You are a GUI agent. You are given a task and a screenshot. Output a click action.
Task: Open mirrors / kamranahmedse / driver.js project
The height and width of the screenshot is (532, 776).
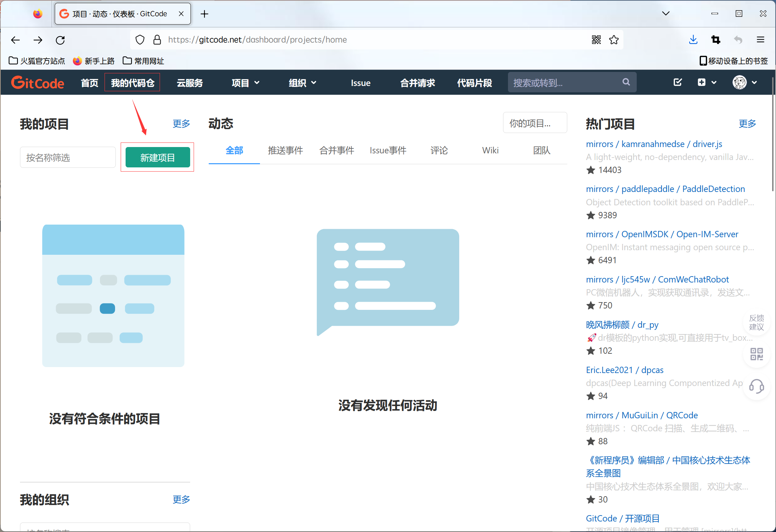(x=654, y=144)
